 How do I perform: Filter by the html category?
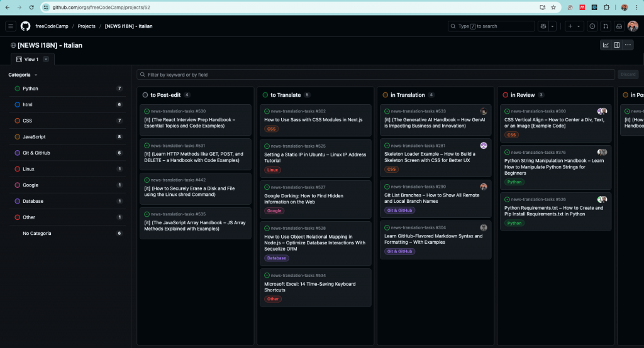[68, 105]
